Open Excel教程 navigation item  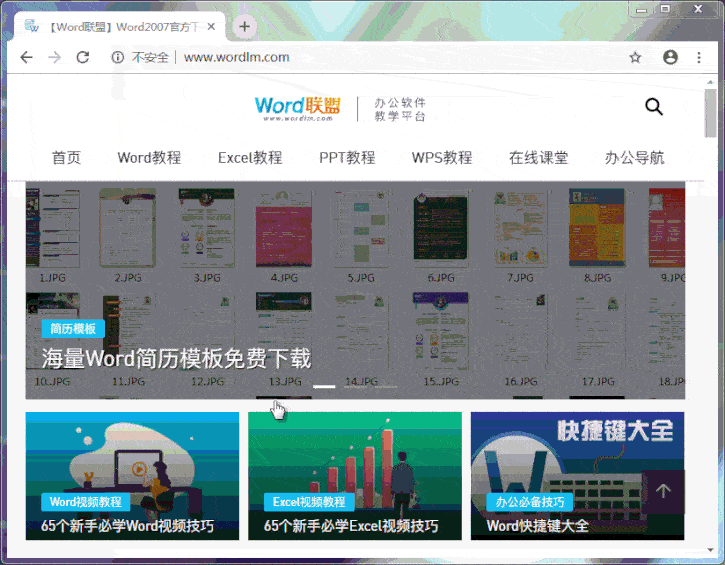click(250, 158)
